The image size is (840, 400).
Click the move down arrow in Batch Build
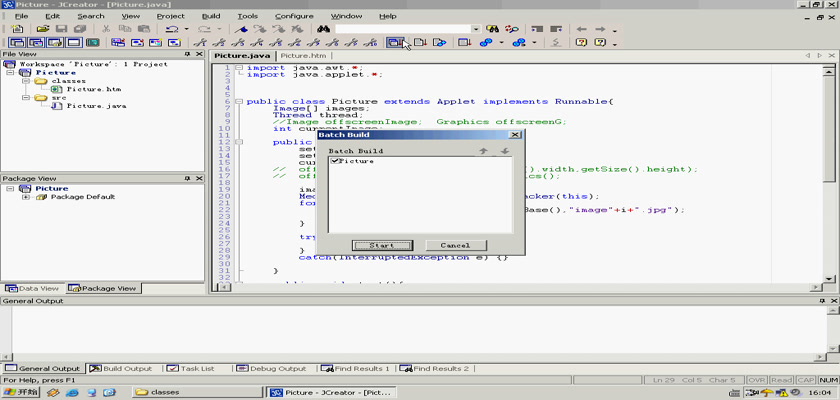(x=504, y=152)
